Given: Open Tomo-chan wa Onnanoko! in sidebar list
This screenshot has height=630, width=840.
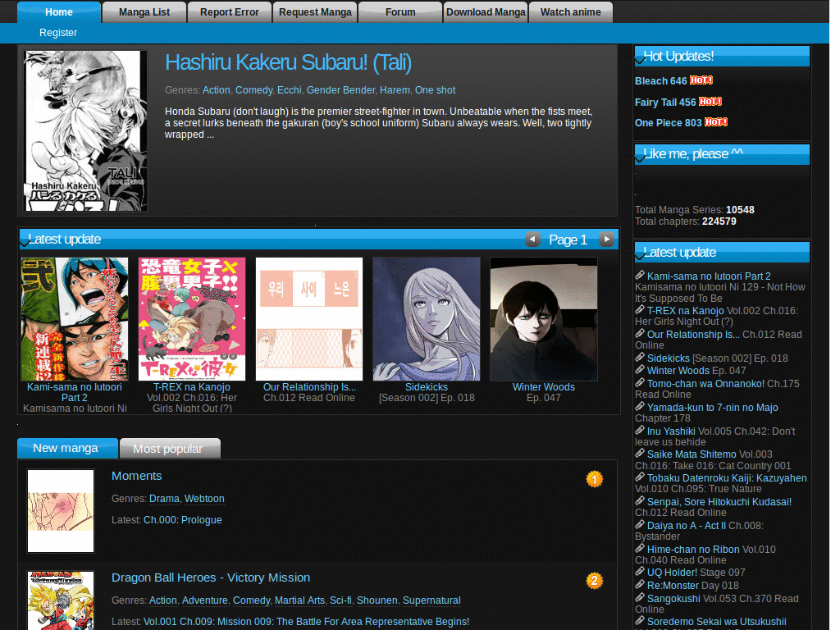Looking at the screenshot, I should click(705, 384).
